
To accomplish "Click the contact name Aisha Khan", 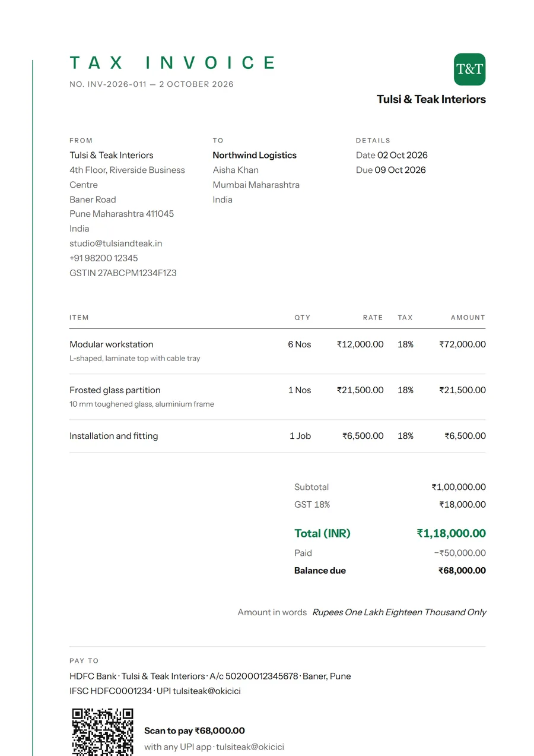I will (x=236, y=170).
